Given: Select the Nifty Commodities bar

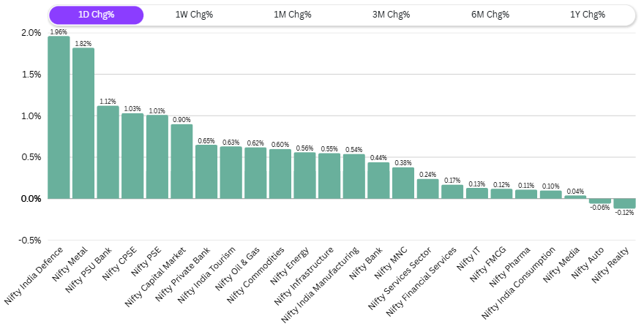Looking at the screenshot, I should point(280,173).
